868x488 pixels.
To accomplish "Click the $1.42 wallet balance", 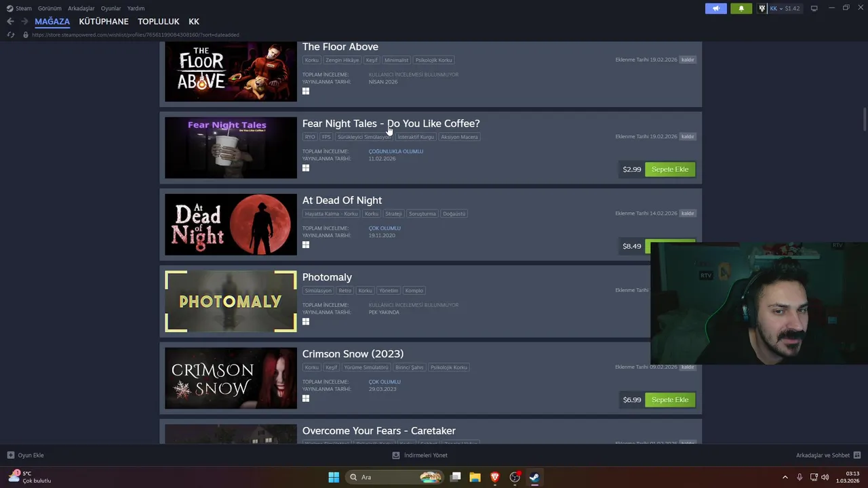I will click(x=792, y=9).
